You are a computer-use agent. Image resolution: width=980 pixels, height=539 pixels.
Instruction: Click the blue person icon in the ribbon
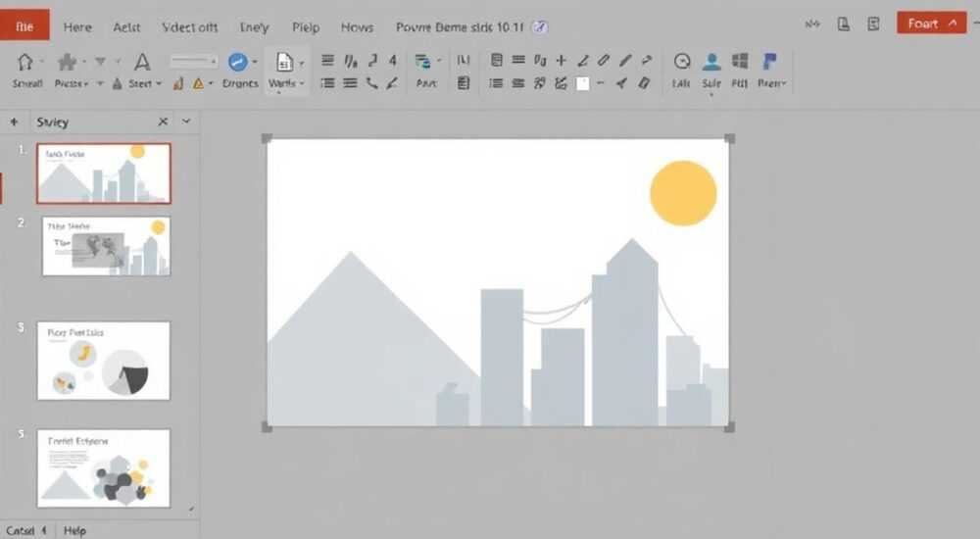tap(711, 62)
